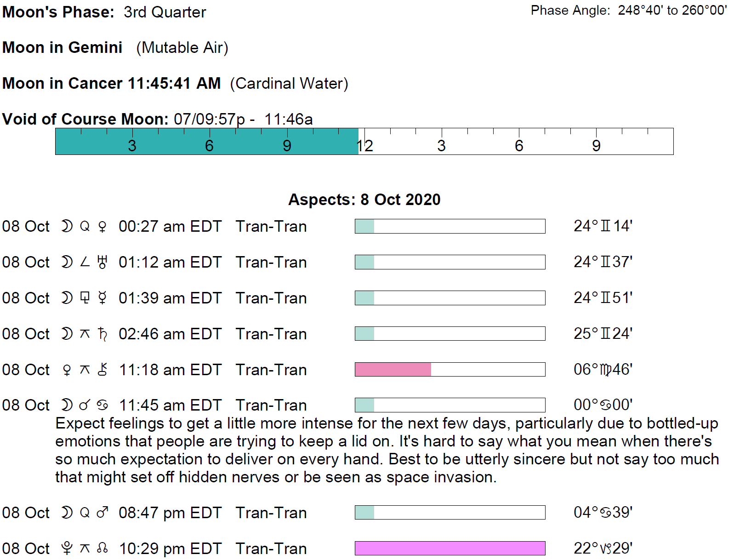Click the semi-square symbol in the 01:12 am row

pyautogui.click(x=85, y=262)
